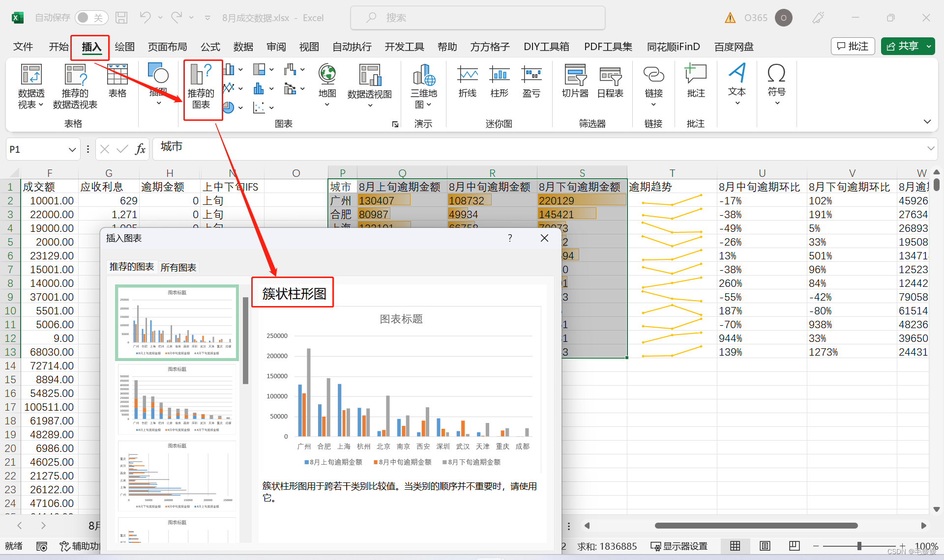Click the Undo arrow icon
The image size is (944, 560).
point(145,18)
